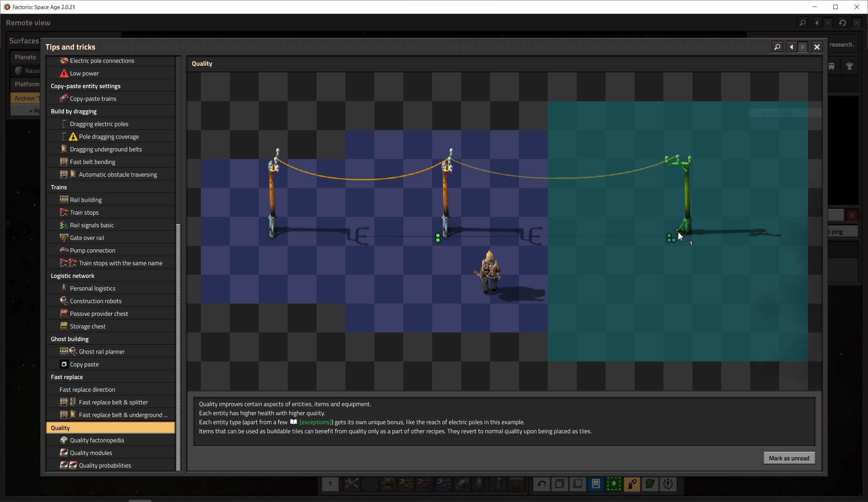The height and width of the screenshot is (502, 868).
Task: Open Pole dragging coverage tip
Action: pyautogui.click(x=111, y=137)
